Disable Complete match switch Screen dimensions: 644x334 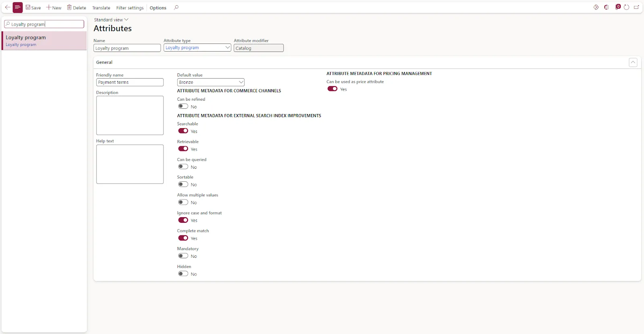[x=183, y=238]
